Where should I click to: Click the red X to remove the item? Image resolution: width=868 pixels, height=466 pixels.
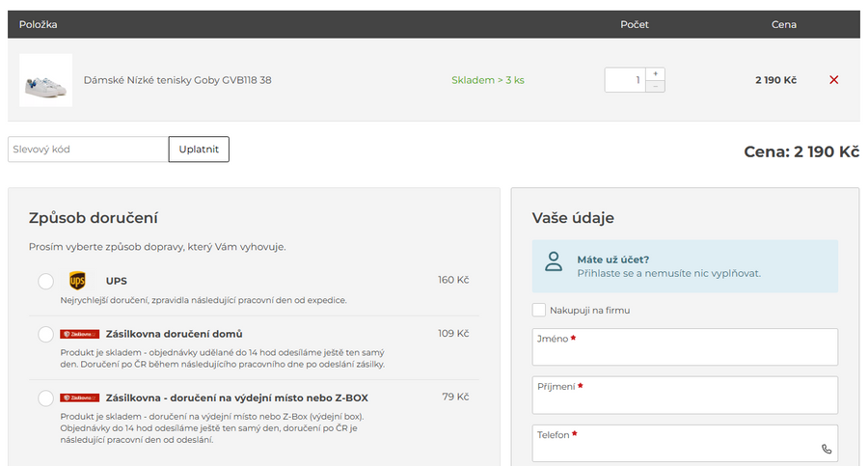tap(833, 80)
